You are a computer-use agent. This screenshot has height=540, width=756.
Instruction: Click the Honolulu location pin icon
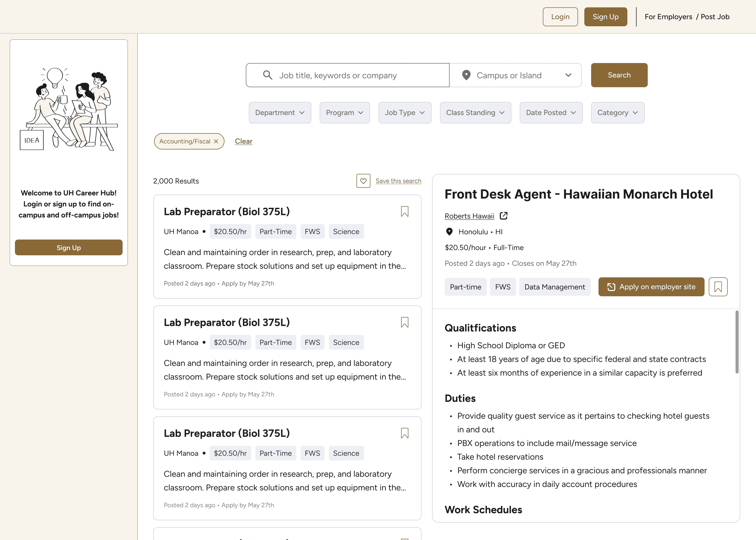tap(449, 232)
